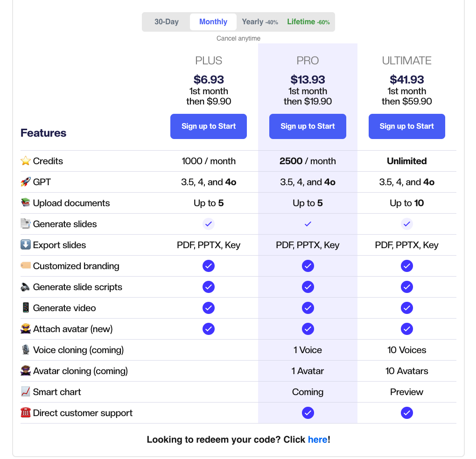Click the rocket icon next to GPT
The width and height of the screenshot is (476, 459).
pyautogui.click(x=26, y=181)
